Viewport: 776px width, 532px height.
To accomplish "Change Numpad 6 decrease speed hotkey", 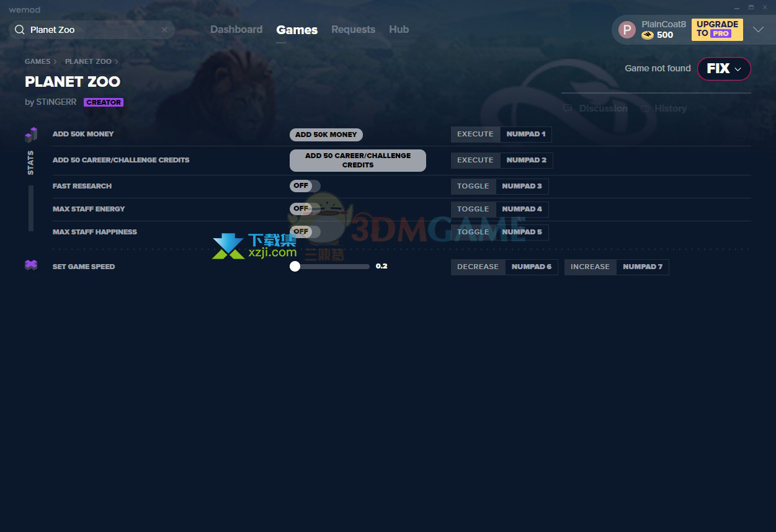I will coord(532,267).
